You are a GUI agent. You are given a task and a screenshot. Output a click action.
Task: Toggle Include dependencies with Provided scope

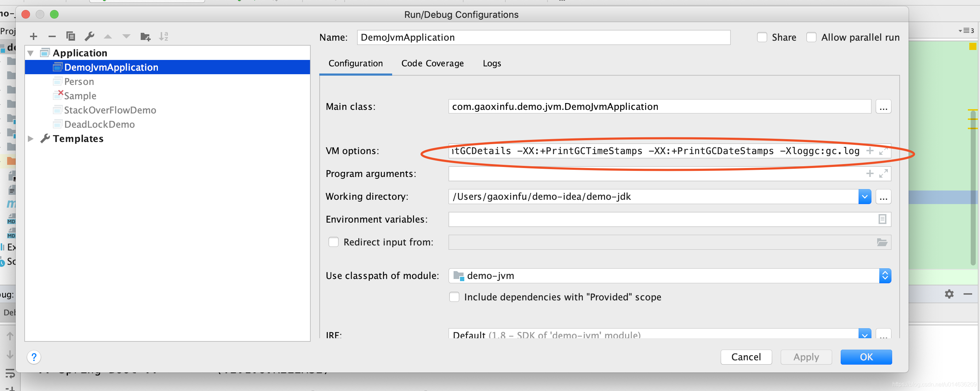pyautogui.click(x=454, y=296)
